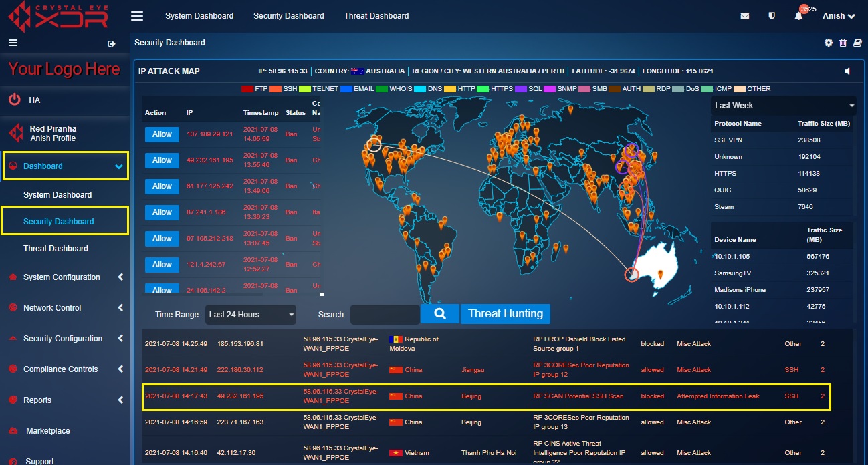Select Threat Dashboard in the sidebar

coord(56,249)
